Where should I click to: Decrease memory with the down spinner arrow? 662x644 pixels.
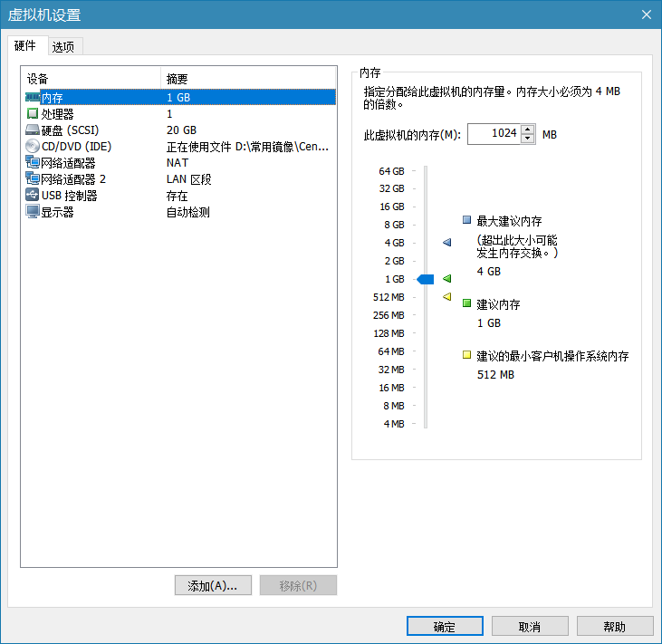coord(528,139)
